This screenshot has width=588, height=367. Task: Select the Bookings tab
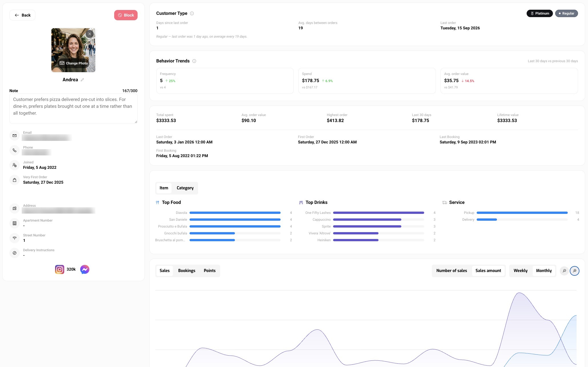(x=187, y=271)
